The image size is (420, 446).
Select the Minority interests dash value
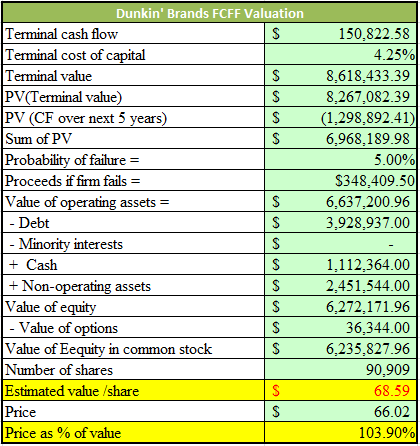tap(391, 245)
